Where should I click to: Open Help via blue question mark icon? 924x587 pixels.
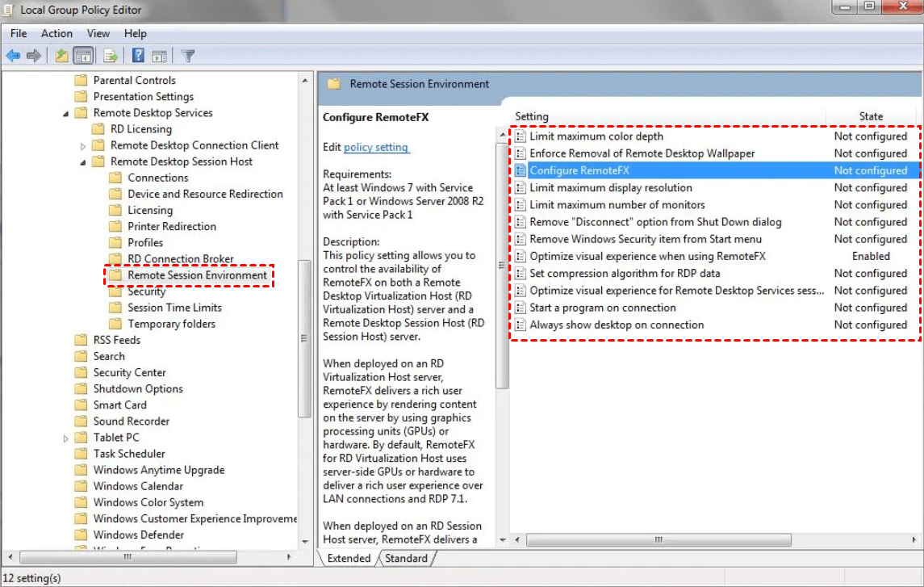coord(138,56)
